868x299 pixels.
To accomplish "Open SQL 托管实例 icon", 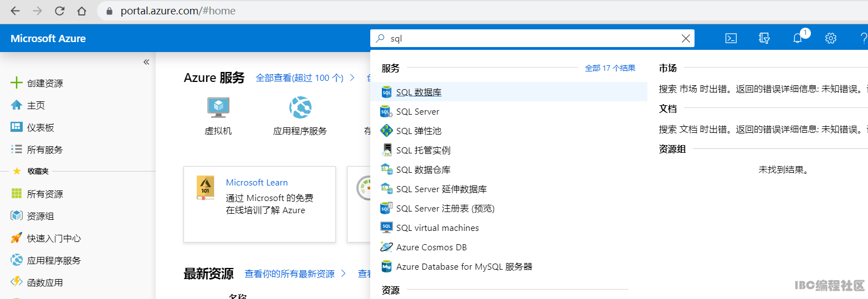I will click(386, 151).
